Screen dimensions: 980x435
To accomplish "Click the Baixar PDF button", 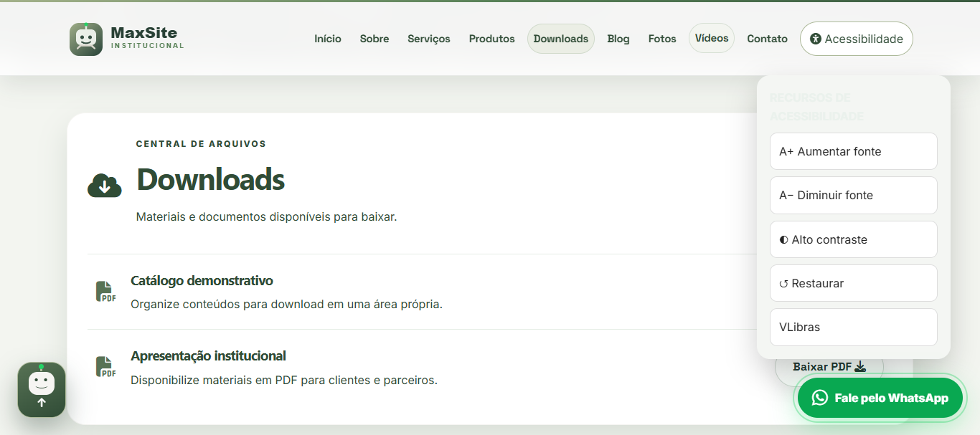I will [829, 366].
